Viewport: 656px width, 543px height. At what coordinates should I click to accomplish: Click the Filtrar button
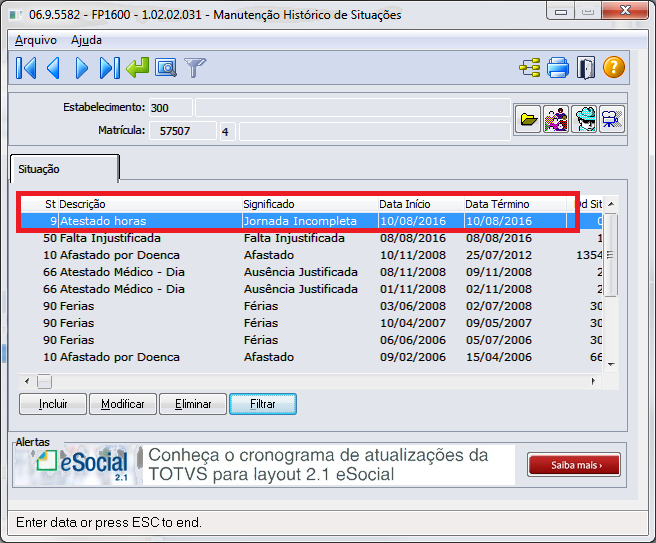click(x=263, y=404)
